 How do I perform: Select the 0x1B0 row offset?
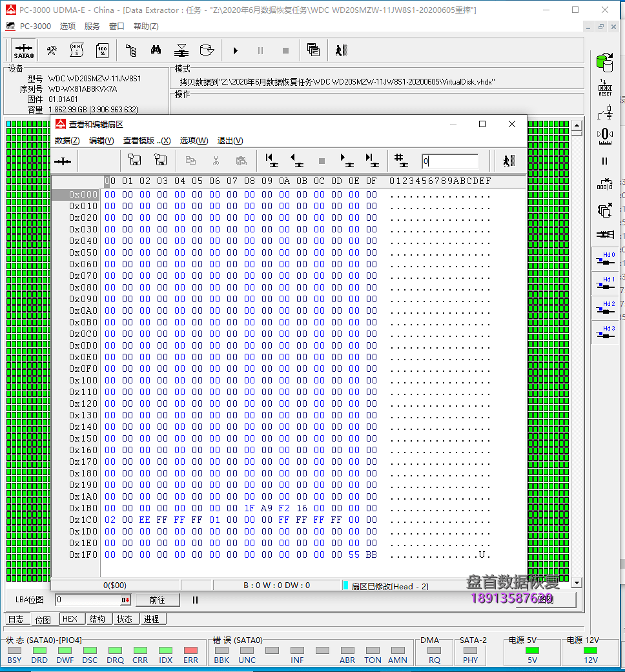[x=83, y=508]
